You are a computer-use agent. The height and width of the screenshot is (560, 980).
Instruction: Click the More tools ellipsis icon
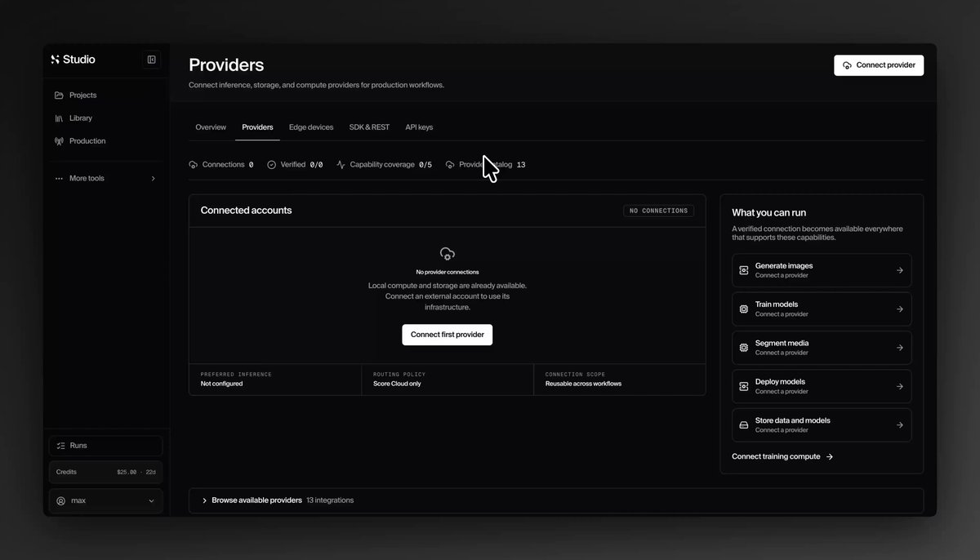59,178
